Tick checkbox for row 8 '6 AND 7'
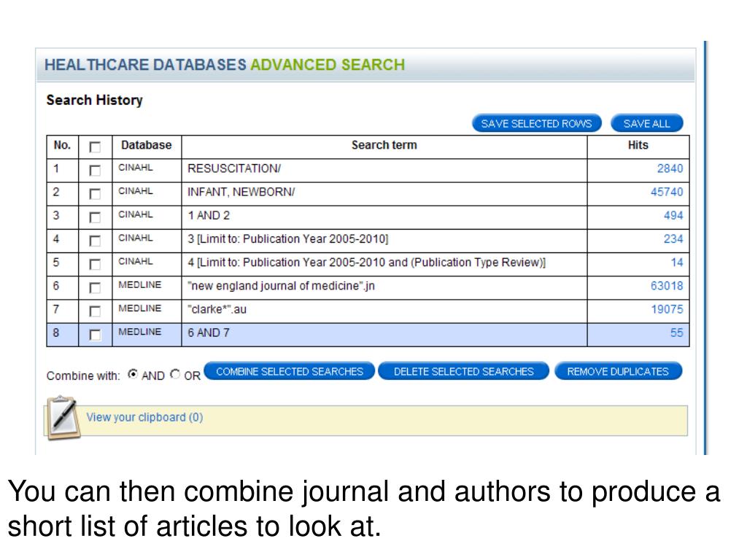747x560 pixels. click(x=95, y=335)
